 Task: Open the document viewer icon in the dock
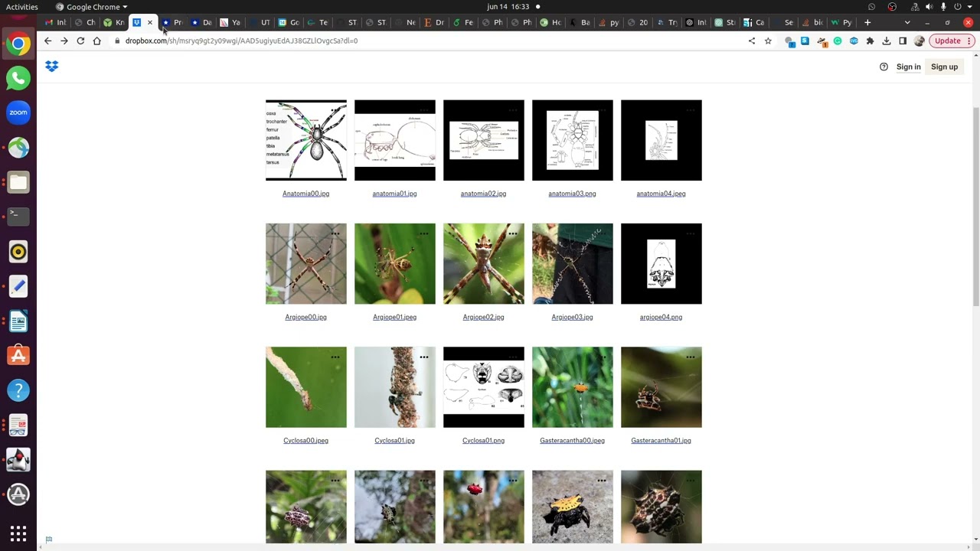pos(18,425)
